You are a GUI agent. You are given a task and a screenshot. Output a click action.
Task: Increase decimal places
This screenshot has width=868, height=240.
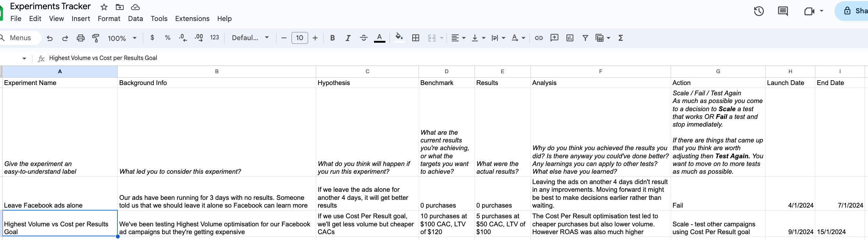pyautogui.click(x=199, y=38)
